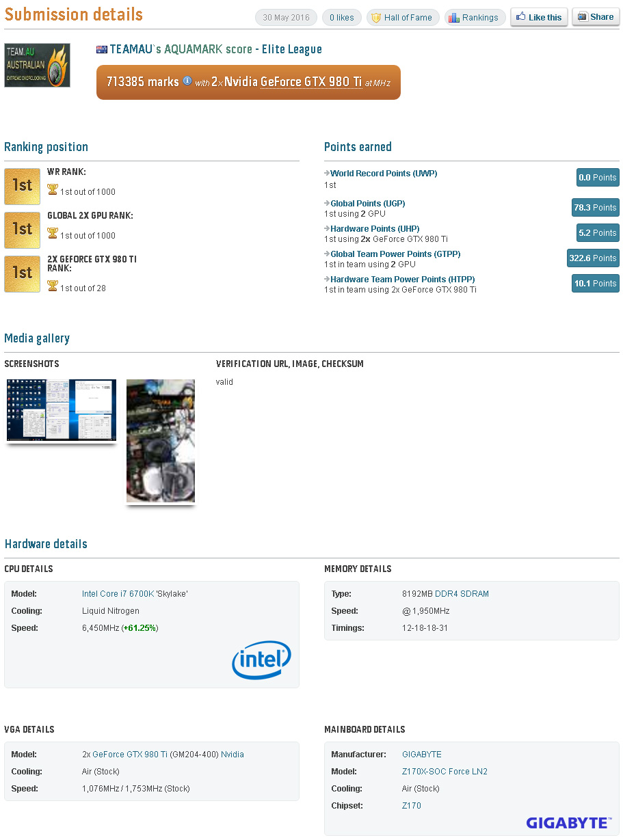
Task: Open the AQUAMARK benchmark link in the title
Action: tap(194, 49)
